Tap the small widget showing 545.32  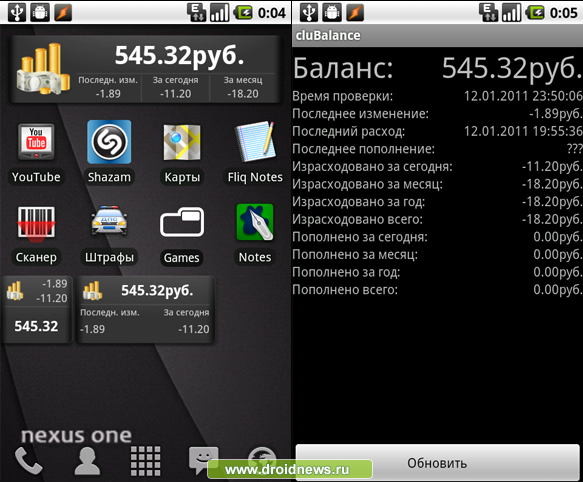click(x=36, y=309)
